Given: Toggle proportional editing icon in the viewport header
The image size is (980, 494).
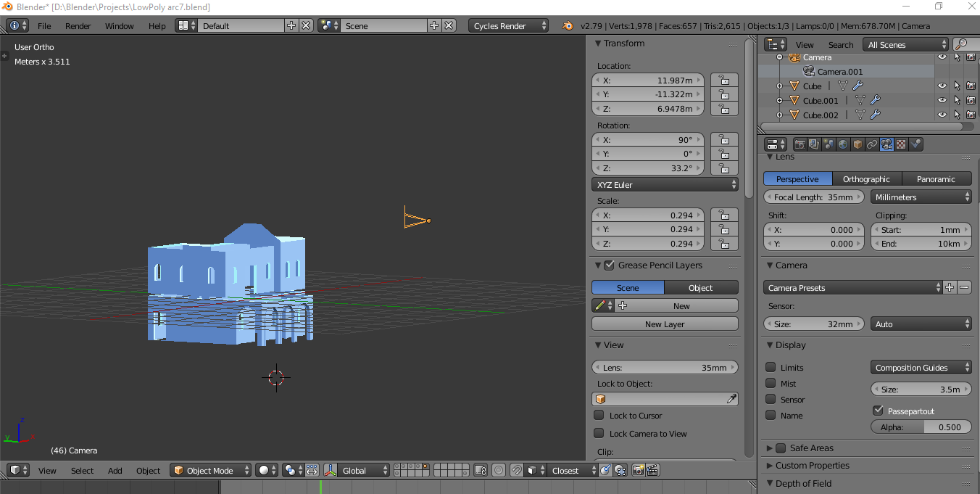Looking at the screenshot, I should click(499, 471).
